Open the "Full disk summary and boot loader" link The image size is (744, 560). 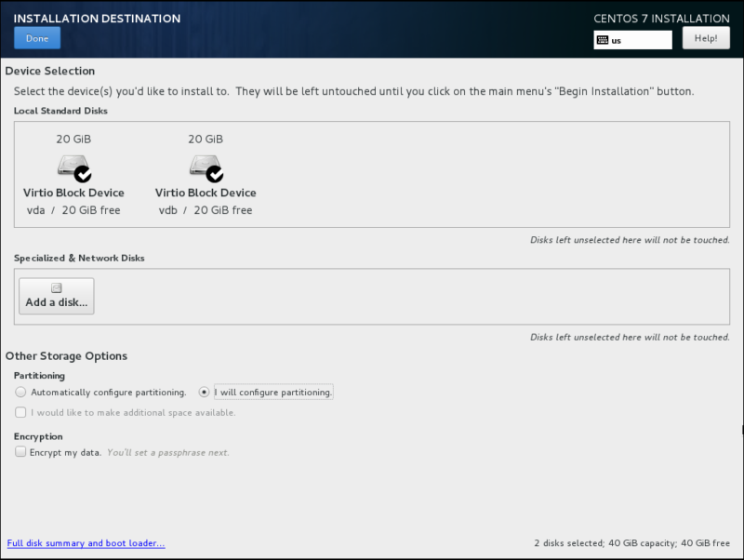(86, 543)
